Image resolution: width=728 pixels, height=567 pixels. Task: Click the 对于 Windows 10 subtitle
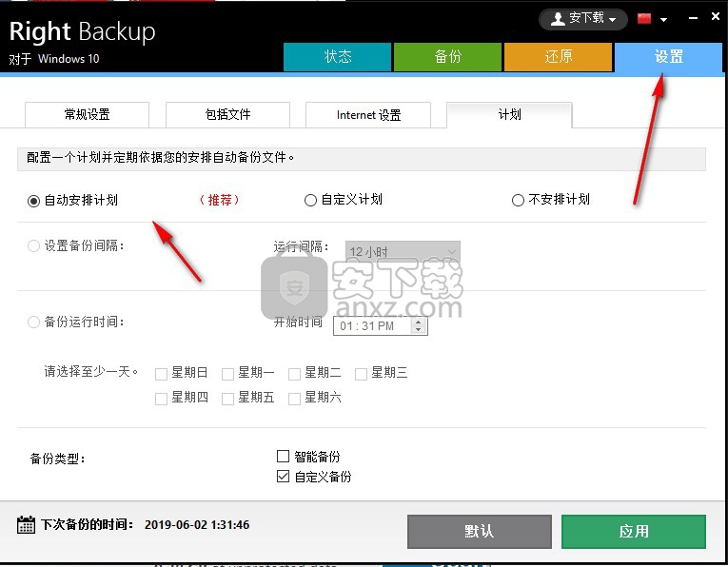(54, 59)
